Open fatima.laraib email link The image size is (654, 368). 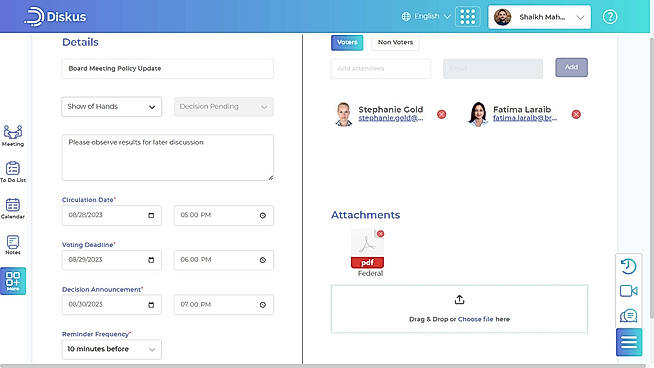click(525, 118)
